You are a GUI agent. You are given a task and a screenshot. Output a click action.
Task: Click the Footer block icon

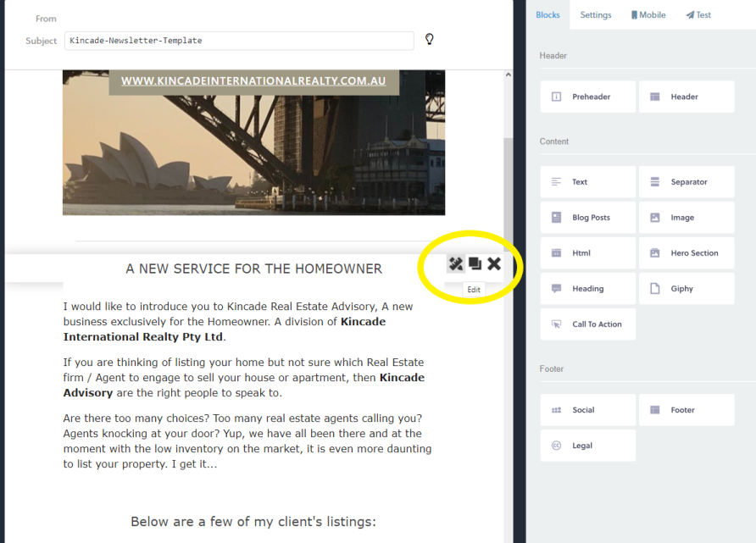pos(655,410)
